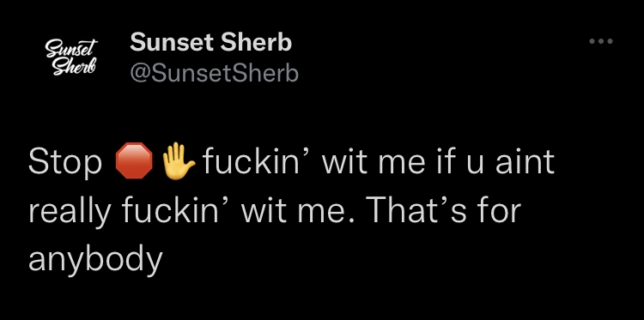Click the word "anybody" in the tweet
644x320 pixels.
(x=95, y=261)
